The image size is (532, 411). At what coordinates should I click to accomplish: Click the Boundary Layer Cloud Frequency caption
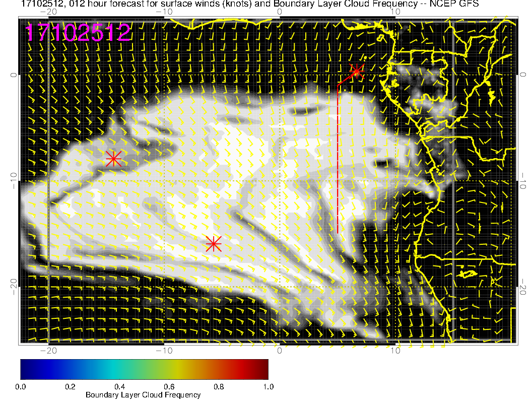[143, 395]
